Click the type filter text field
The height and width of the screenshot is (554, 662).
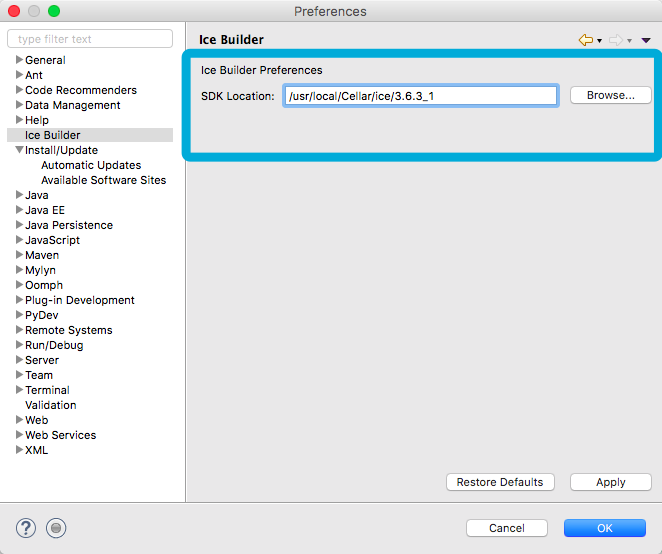click(x=90, y=39)
